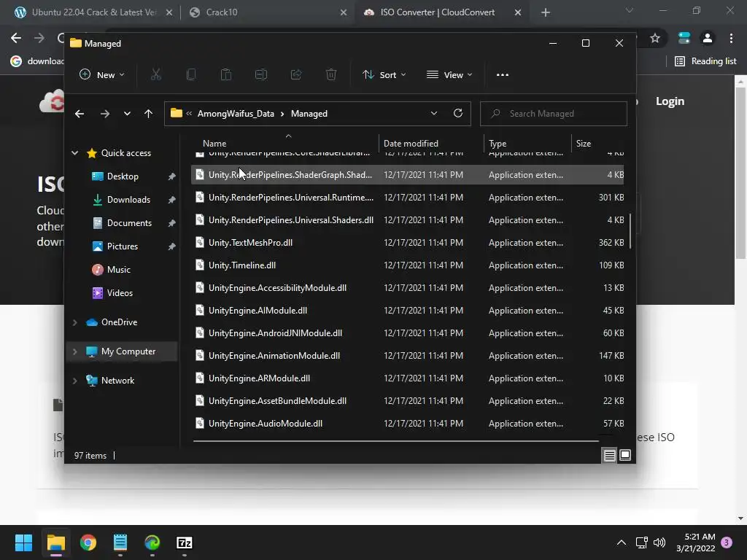Screen dimensions: 747x560
Task: Refresh the Managed folder view
Action: 458,113
